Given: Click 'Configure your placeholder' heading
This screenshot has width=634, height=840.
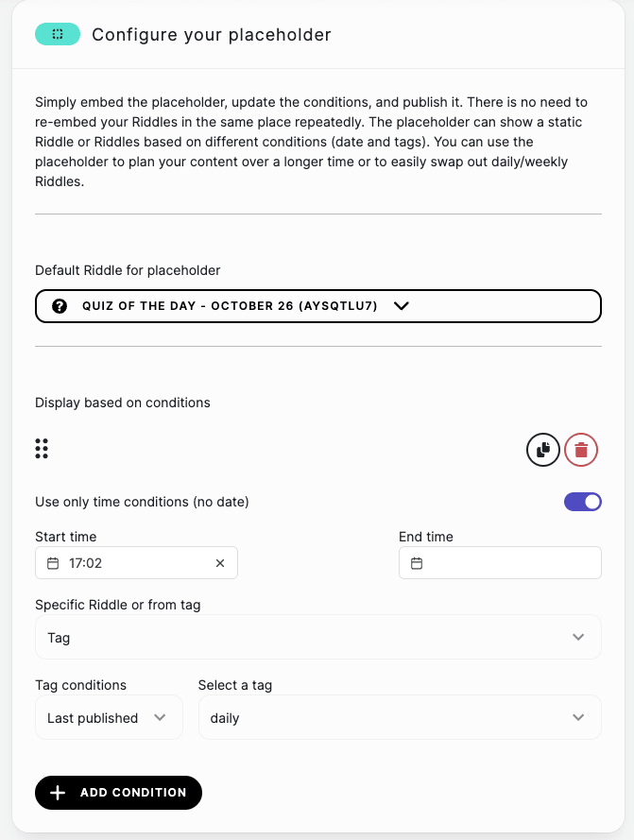Looking at the screenshot, I should tap(211, 34).
